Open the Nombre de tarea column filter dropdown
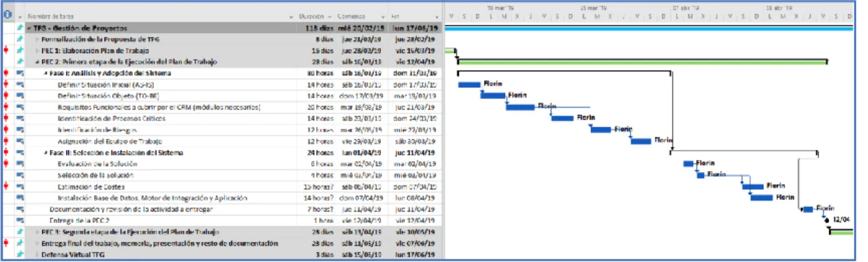The width and height of the screenshot is (868, 262). [x=291, y=16]
